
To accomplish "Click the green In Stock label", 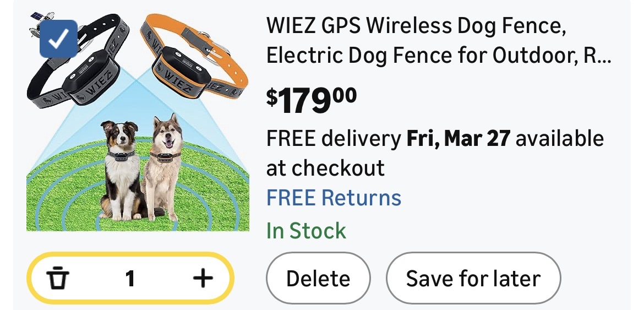I will (x=306, y=231).
